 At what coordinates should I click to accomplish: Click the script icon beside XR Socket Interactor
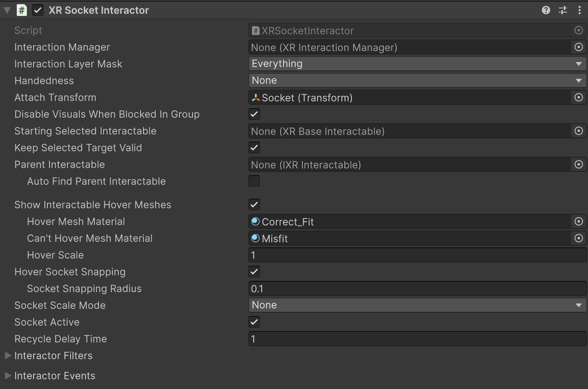tap(21, 10)
